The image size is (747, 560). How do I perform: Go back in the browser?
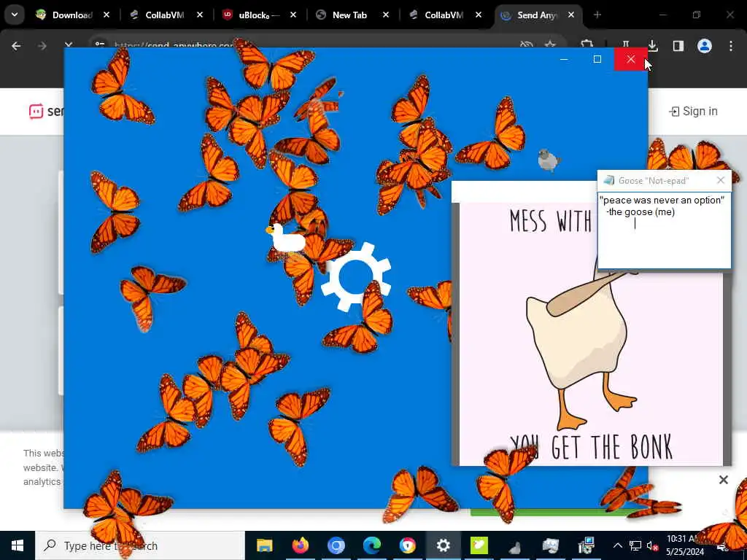[x=16, y=46]
